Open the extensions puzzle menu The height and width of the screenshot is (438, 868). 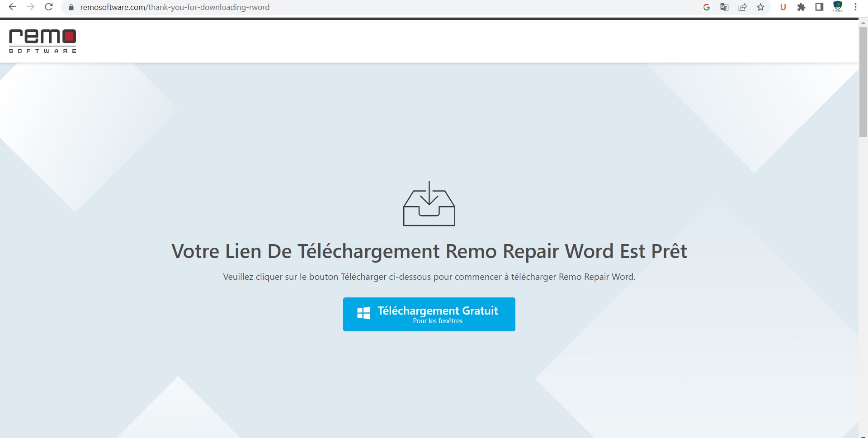tap(801, 7)
